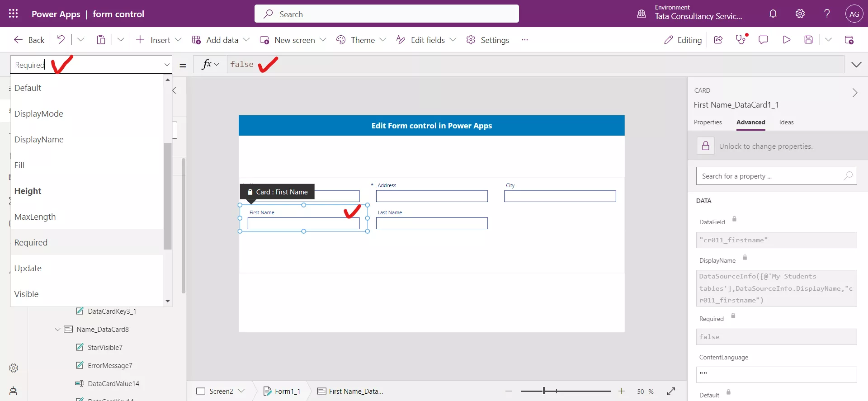Click Edit fields button
The width and height of the screenshot is (868, 401).
426,40
